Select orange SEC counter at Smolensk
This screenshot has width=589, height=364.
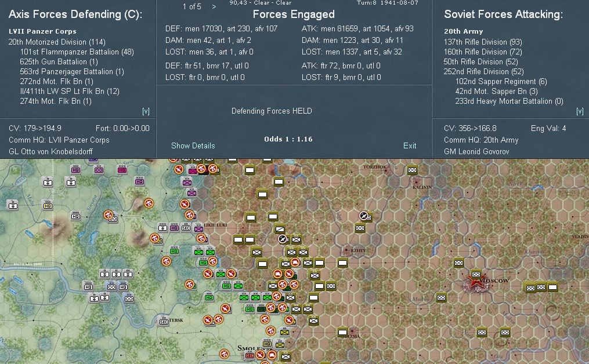[250, 355]
